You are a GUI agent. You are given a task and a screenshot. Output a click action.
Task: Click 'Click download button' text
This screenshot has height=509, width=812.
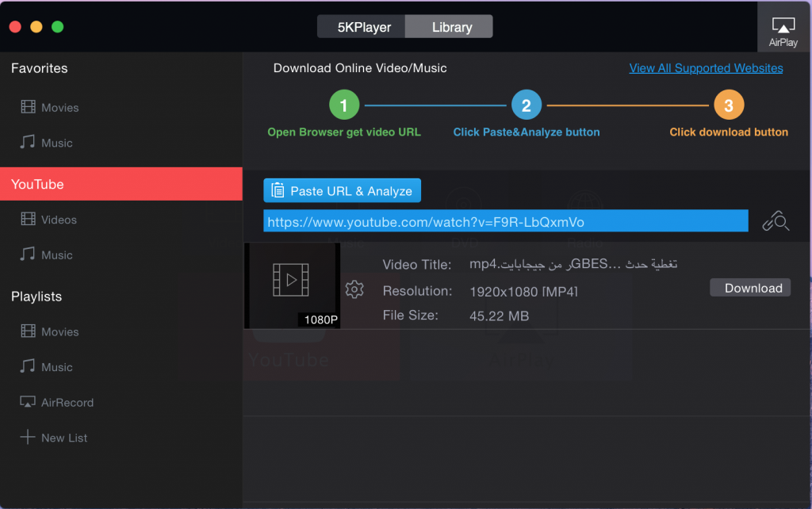[729, 132]
